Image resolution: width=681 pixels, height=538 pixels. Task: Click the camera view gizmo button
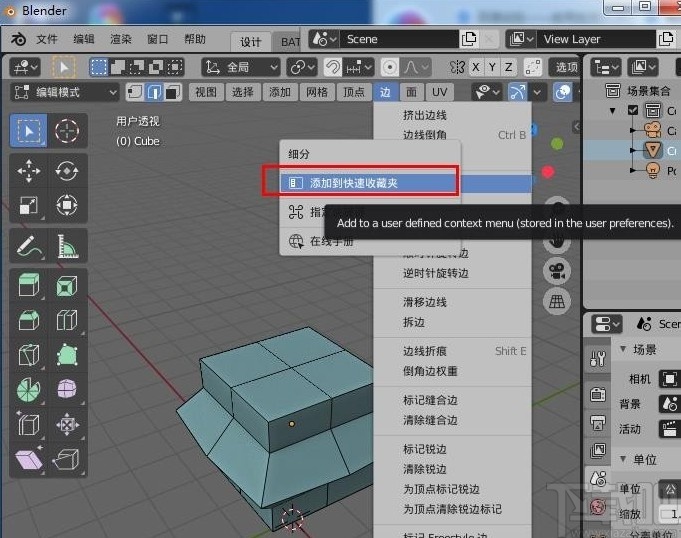pyautogui.click(x=557, y=271)
